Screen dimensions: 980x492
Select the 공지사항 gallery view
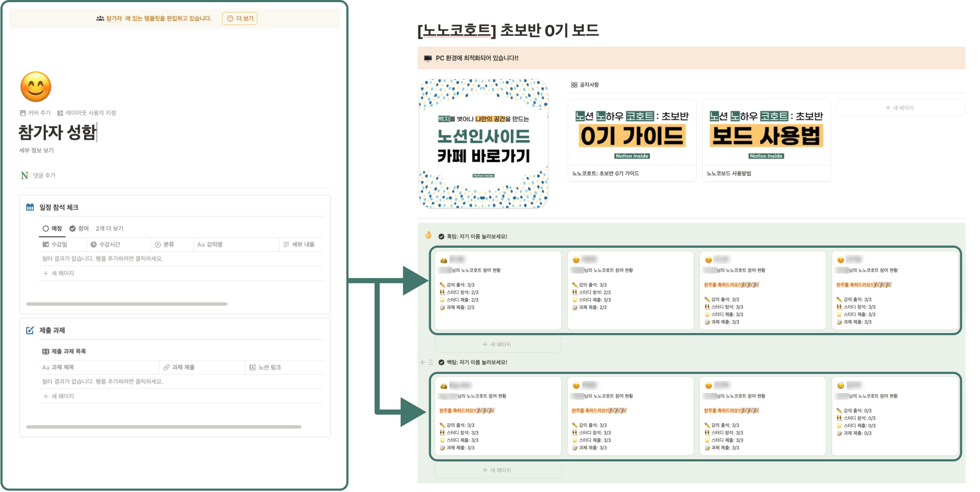[x=585, y=85]
